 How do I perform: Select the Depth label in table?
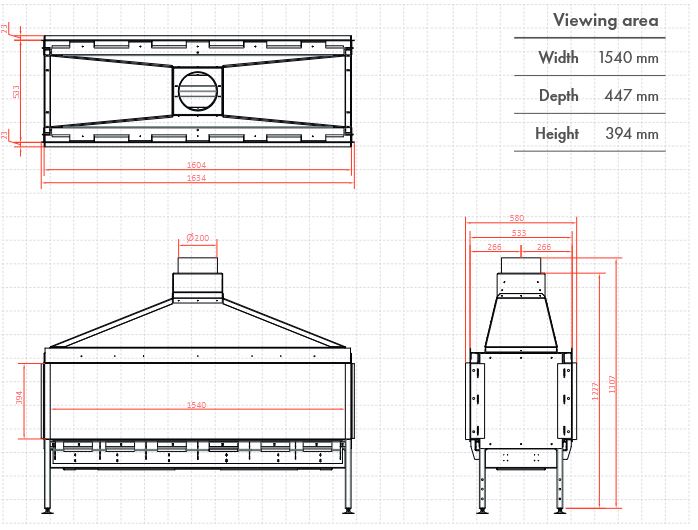[x=558, y=96]
